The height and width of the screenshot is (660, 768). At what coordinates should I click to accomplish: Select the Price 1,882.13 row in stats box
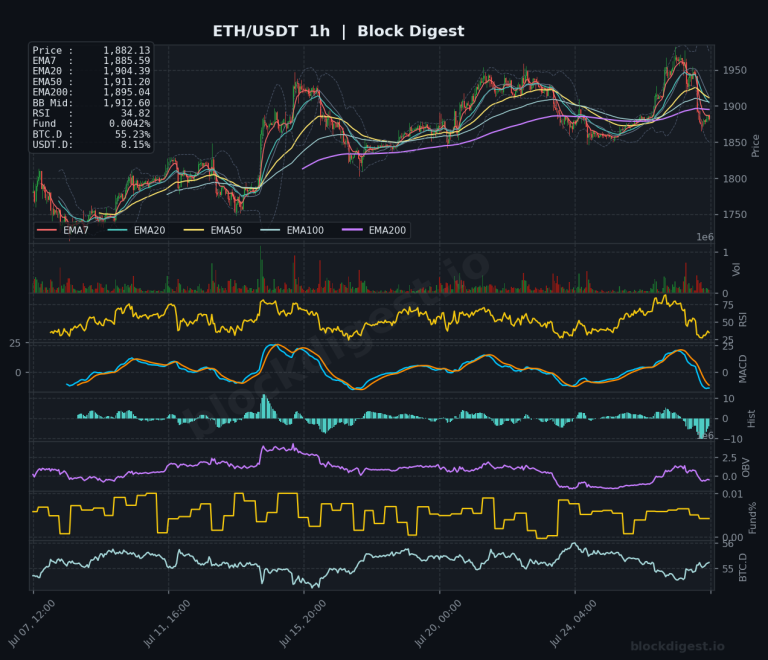(x=91, y=50)
